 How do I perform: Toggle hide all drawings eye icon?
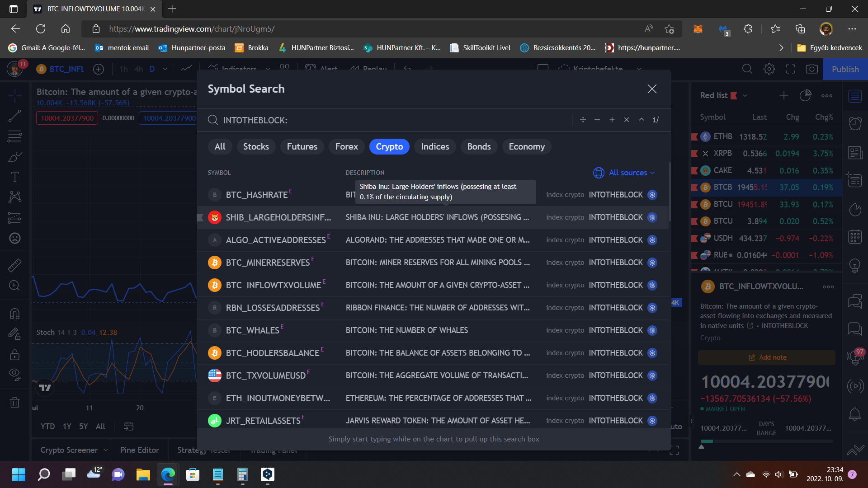[14, 374]
